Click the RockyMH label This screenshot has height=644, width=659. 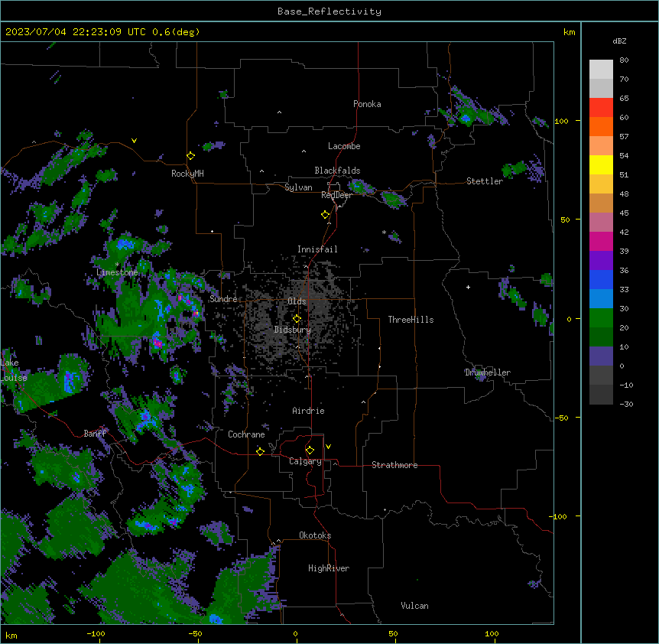[187, 174]
